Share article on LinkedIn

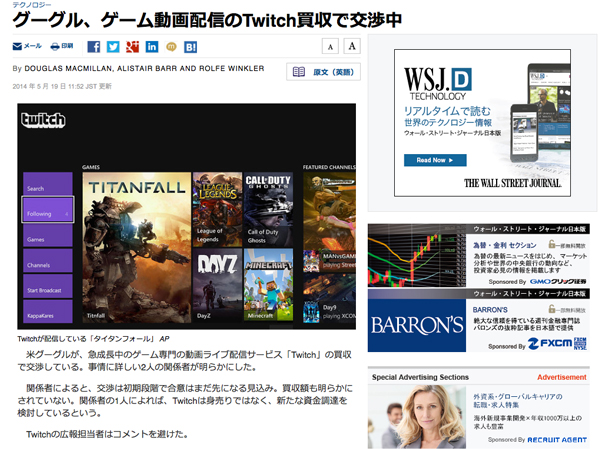point(152,46)
